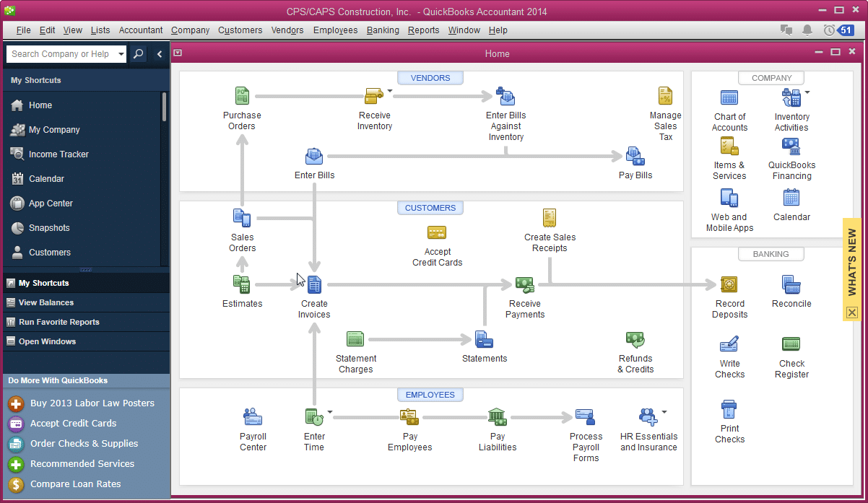
Task: Open Refunds & Credits icon
Action: click(635, 339)
